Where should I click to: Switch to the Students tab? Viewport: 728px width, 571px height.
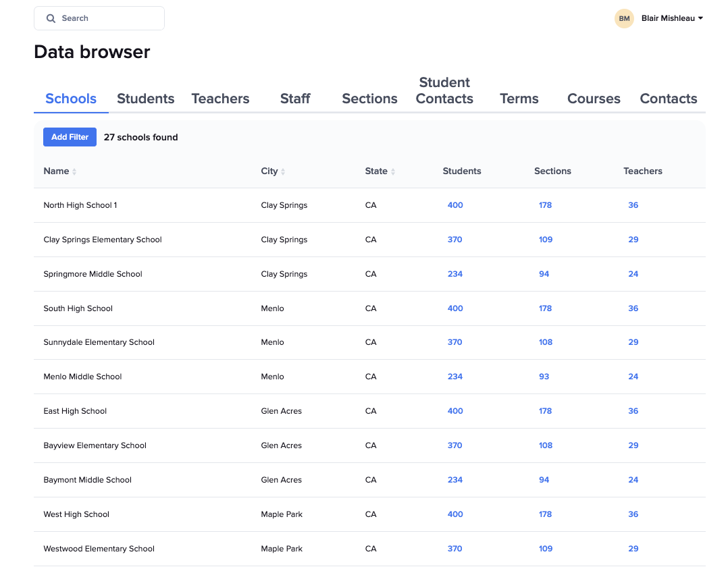(x=145, y=99)
